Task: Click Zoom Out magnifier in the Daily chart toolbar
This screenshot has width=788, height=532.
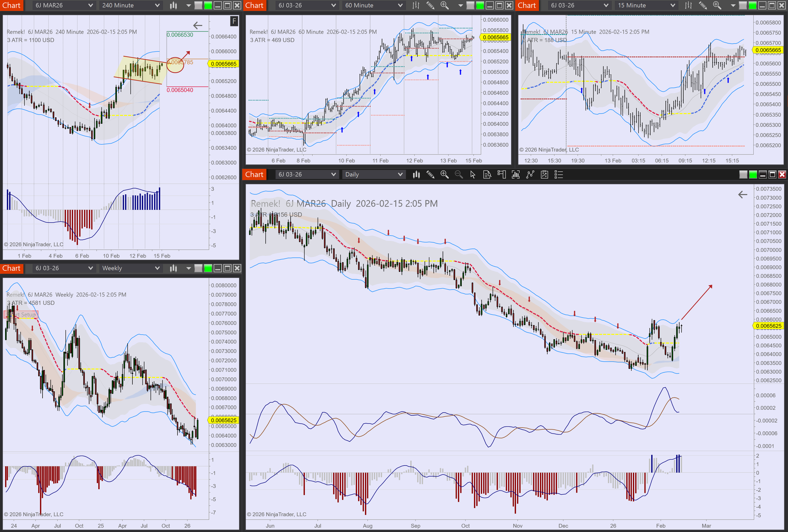Action: (458, 175)
